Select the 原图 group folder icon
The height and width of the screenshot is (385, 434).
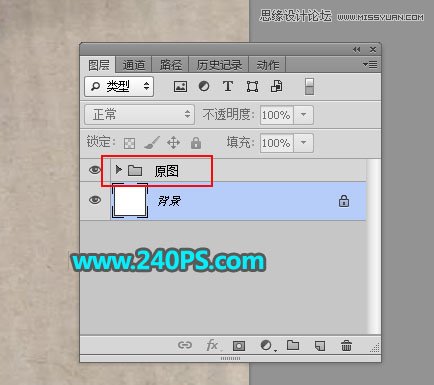click(x=135, y=171)
